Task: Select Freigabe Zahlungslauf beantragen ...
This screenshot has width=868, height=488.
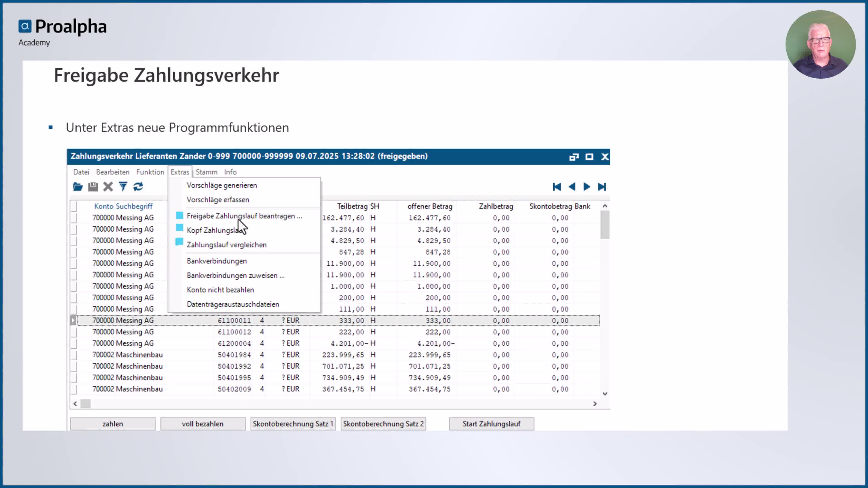Action: 244,216
